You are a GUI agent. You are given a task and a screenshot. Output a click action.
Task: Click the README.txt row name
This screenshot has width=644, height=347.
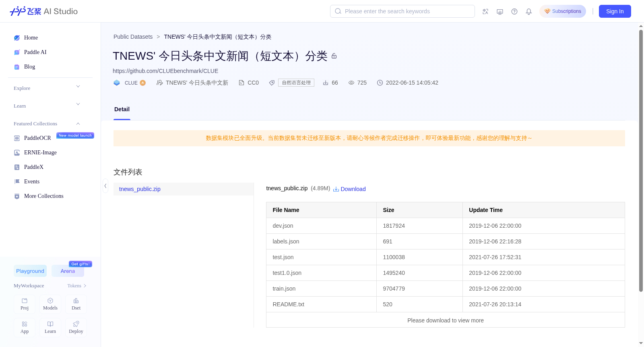(x=289, y=304)
